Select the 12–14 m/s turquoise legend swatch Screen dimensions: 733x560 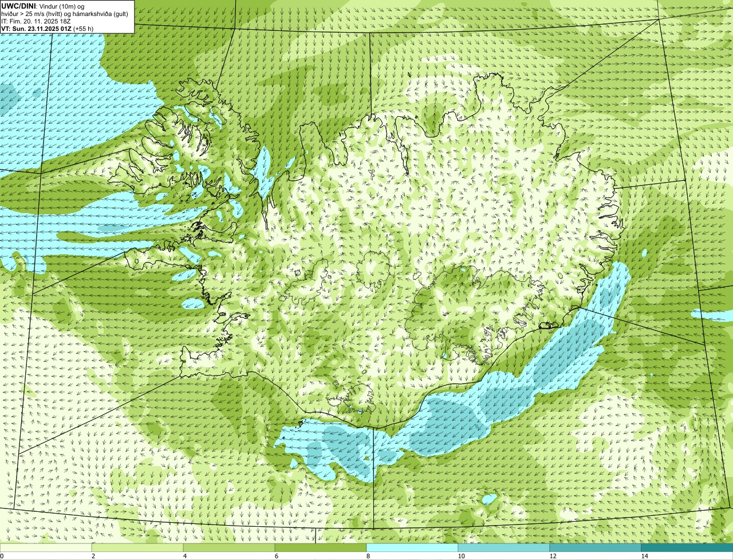[x=596, y=547]
